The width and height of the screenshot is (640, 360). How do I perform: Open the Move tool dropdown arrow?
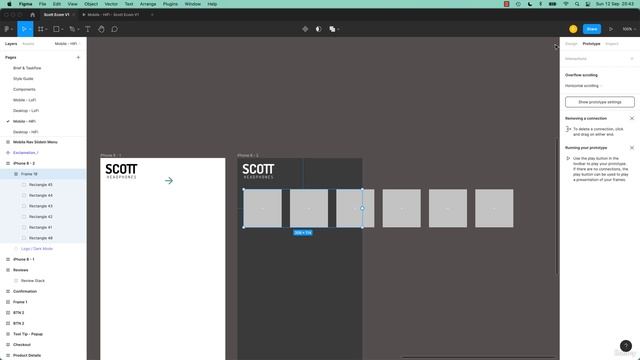(30, 29)
